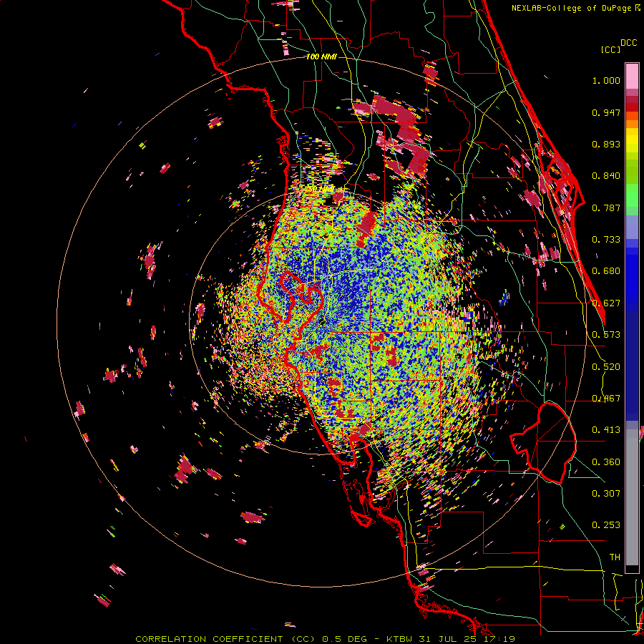Select the 0.467 scale label
The image size is (644, 644).
606,399
